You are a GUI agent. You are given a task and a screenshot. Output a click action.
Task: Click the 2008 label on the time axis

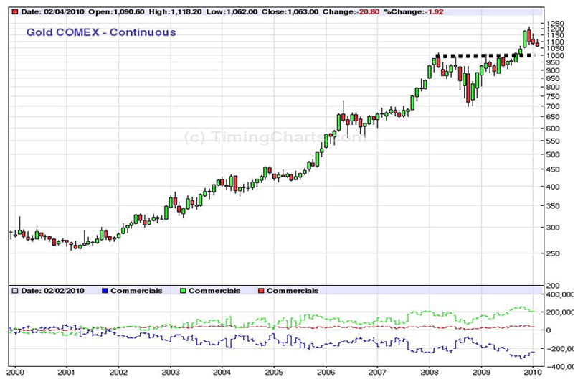[x=430, y=373]
